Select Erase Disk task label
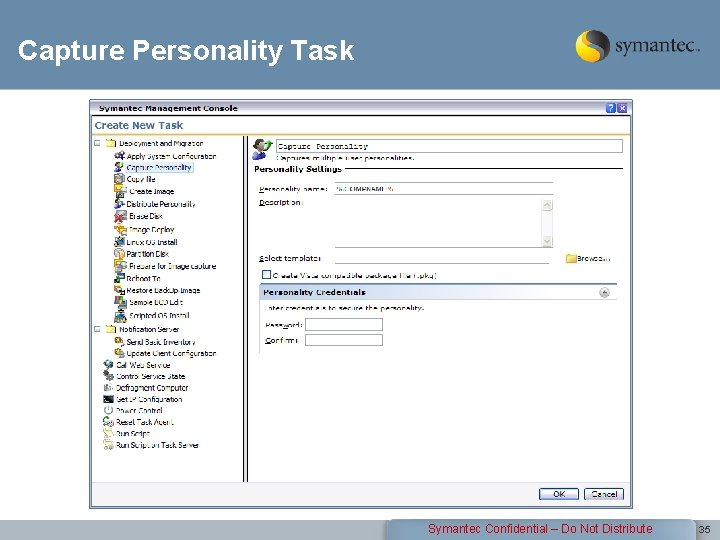Image resolution: width=720 pixels, height=540 pixels. [x=146, y=216]
